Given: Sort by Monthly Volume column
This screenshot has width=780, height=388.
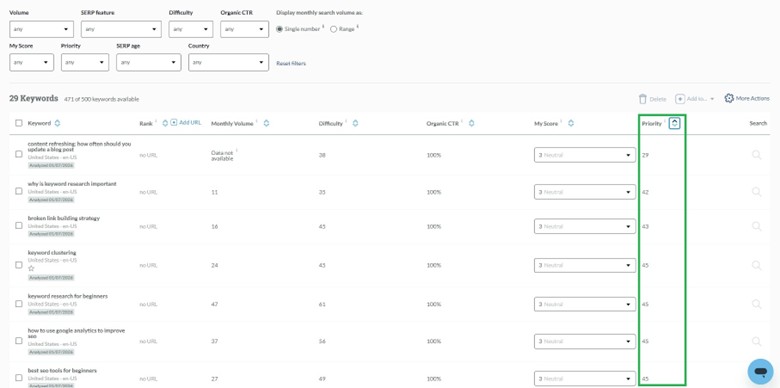Looking at the screenshot, I should coord(266,123).
